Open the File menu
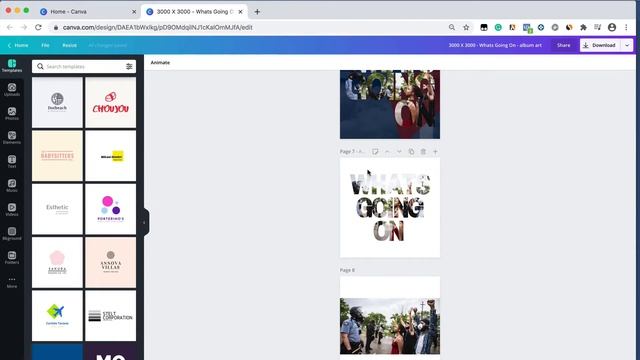Image resolution: width=640 pixels, height=360 pixels. click(45, 45)
